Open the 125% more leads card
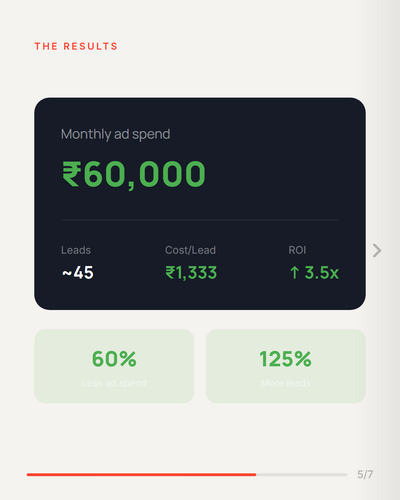This screenshot has width=400, height=500. (x=286, y=366)
